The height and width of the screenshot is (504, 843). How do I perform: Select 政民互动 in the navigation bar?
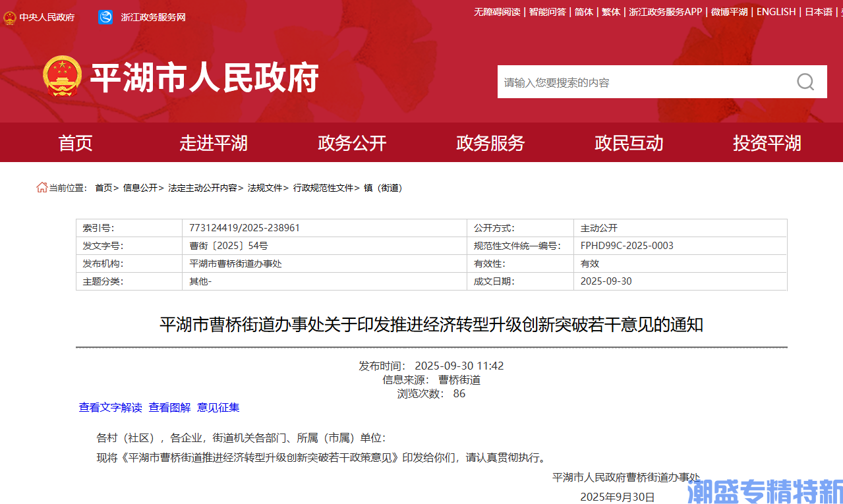click(x=629, y=143)
